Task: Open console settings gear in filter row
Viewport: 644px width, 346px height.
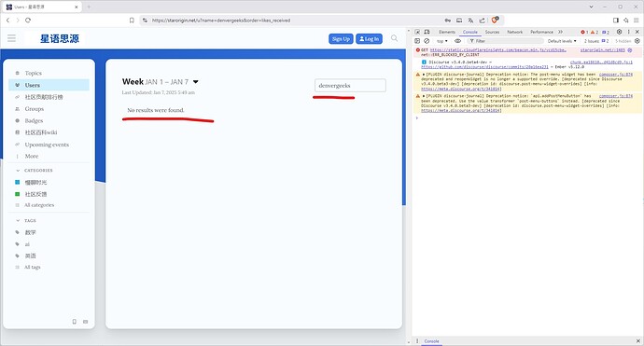Action: pyautogui.click(x=637, y=41)
